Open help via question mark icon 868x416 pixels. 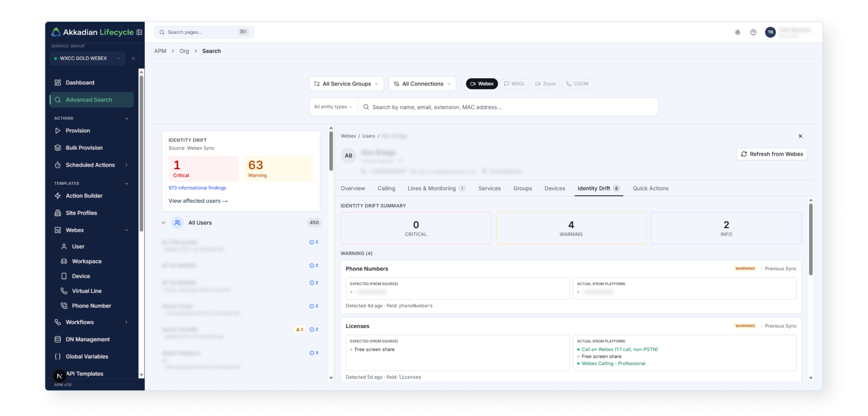click(x=753, y=32)
